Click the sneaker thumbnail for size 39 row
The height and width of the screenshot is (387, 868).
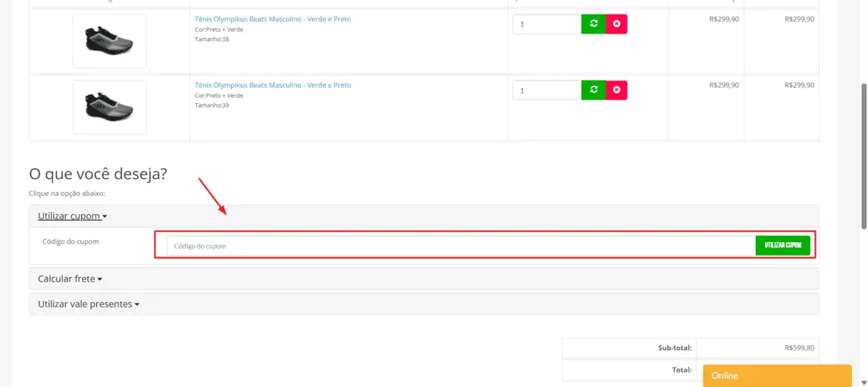coord(109,107)
